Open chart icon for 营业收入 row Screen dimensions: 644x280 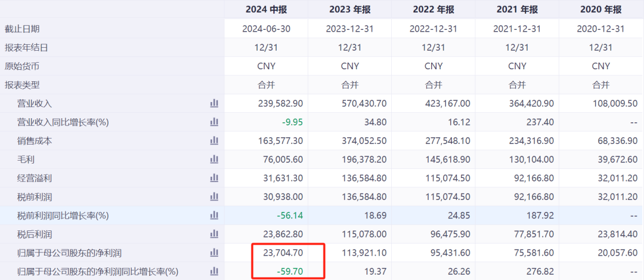(214, 103)
